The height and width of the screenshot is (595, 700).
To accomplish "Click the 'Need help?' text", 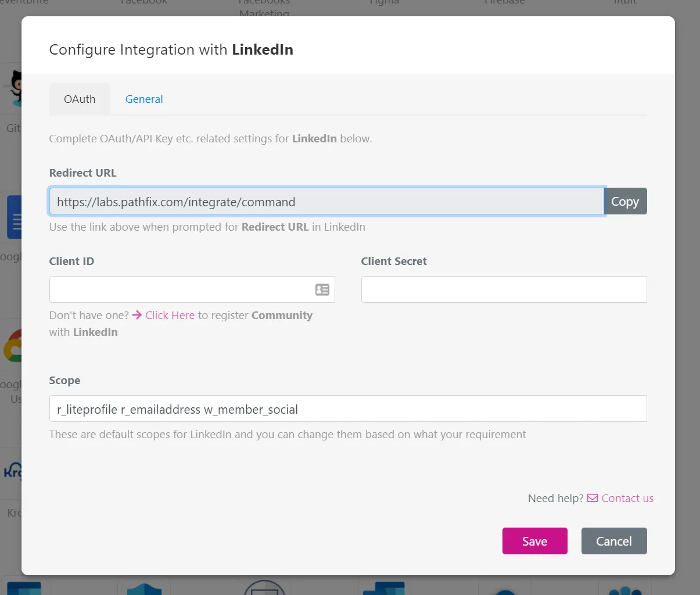I will pyautogui.click(x=556, y=499).
